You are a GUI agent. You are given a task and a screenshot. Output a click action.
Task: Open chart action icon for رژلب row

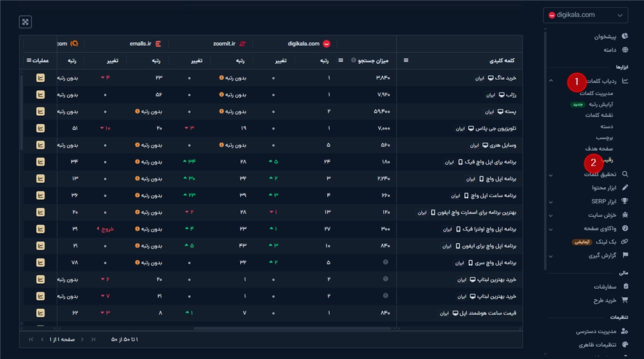40,95
